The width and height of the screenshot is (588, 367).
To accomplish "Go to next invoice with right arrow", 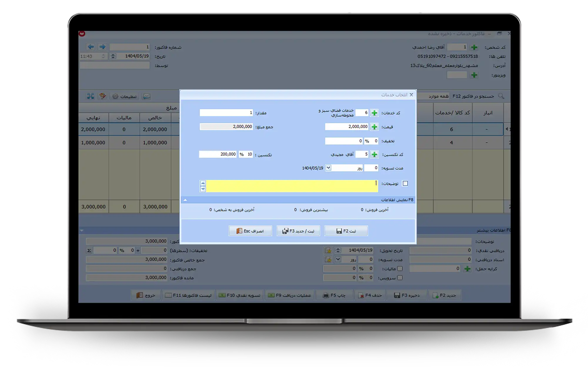I will point(102,47).
